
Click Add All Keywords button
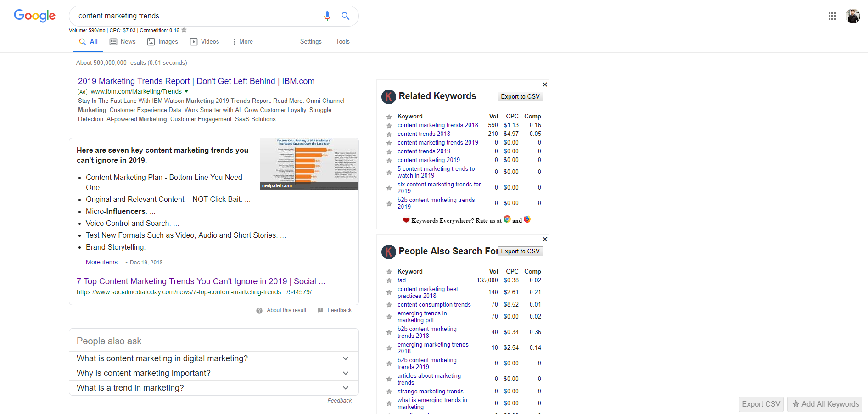[825, 404]
